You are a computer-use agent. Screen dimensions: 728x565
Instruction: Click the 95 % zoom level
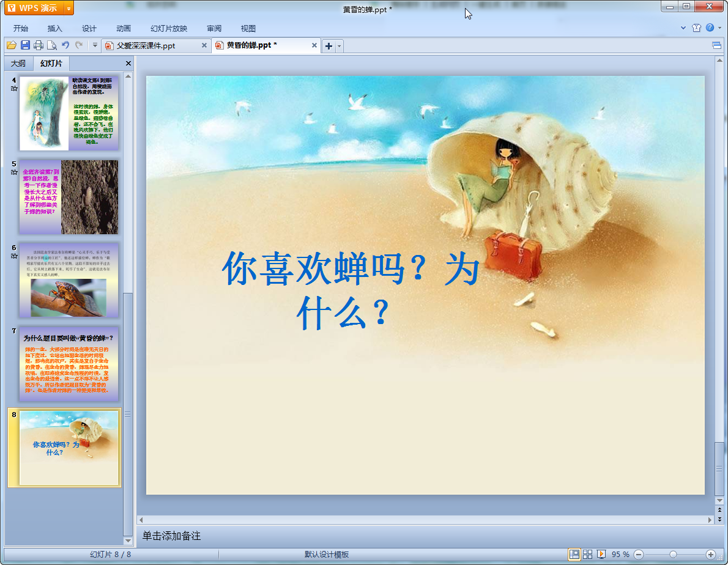click(620, 555)
